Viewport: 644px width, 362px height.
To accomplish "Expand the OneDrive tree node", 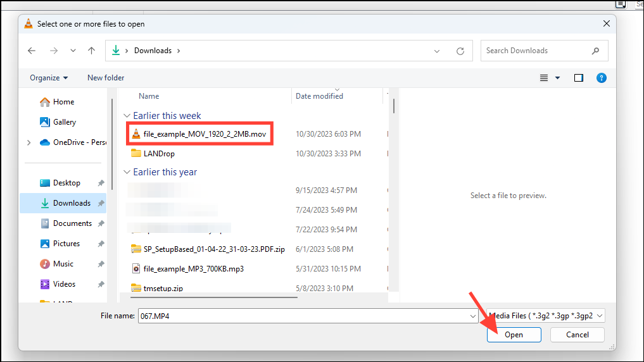I will 28,142.
